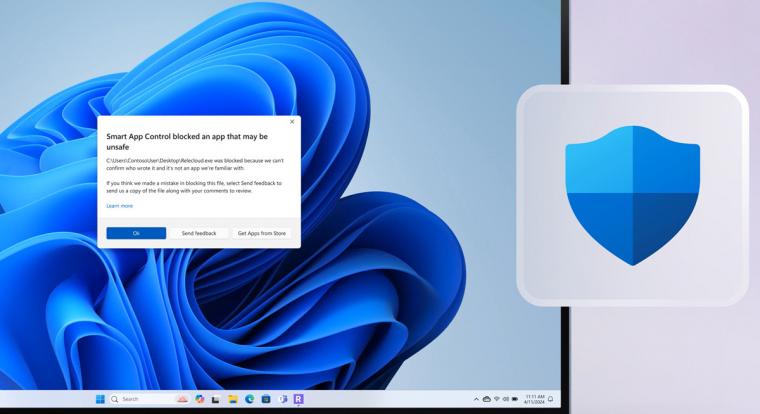Click the Smart App Control blocked heading
The image size is (760, 414).
click(187, 142)
